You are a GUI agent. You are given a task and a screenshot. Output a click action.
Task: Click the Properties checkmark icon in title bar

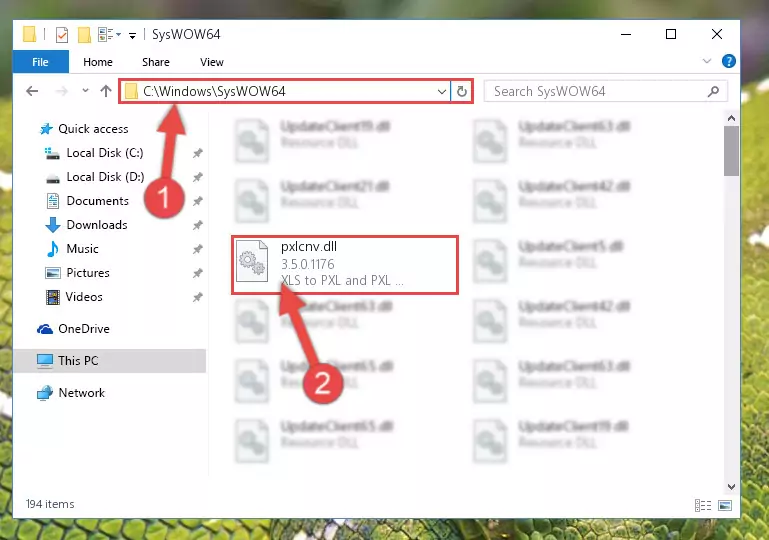62,35
